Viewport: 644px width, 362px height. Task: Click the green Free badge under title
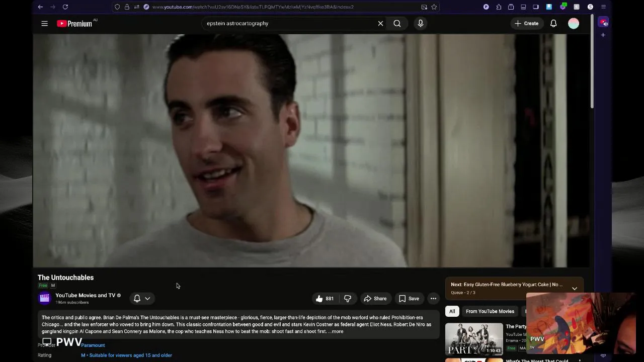(43, 286)
